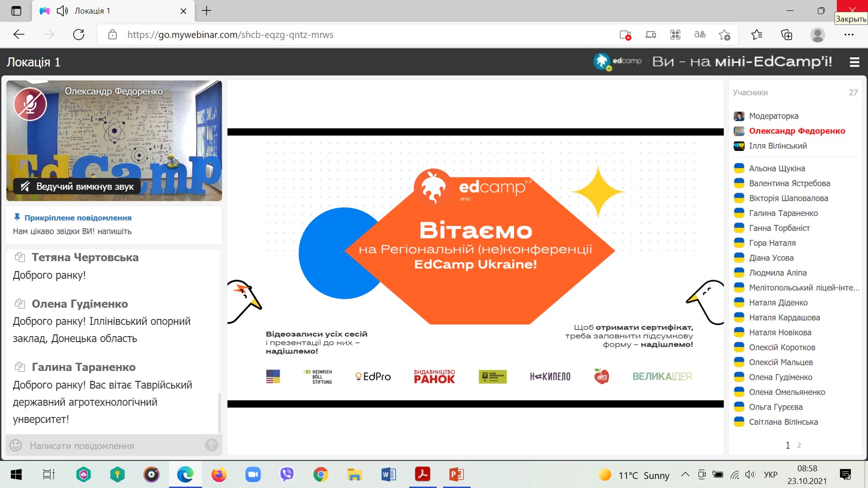
Task: Open the Favorites list
Action: tap(757, 35)
